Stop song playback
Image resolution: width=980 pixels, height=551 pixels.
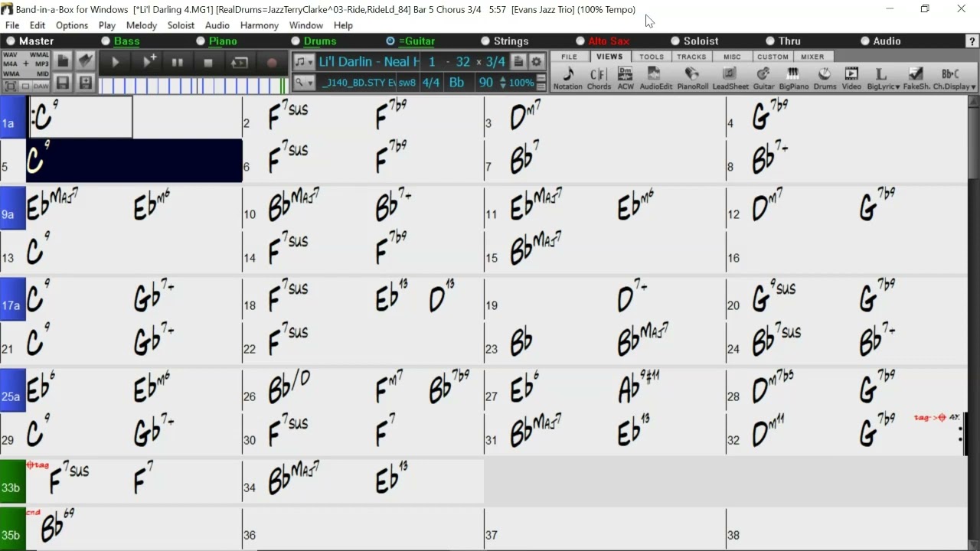click(208, 63)
